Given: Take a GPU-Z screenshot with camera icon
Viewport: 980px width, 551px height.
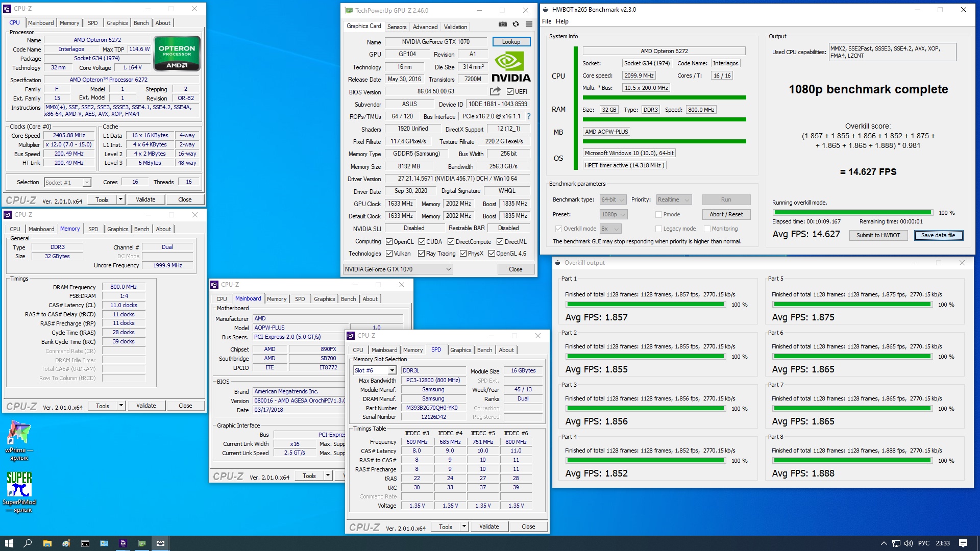Looking at the screenshot, I should click(503, 24).
